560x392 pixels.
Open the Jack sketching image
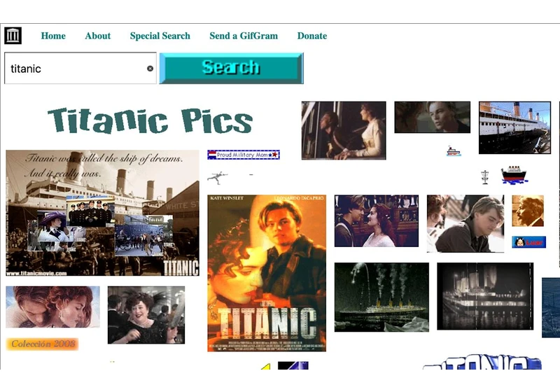click(465, 223)
